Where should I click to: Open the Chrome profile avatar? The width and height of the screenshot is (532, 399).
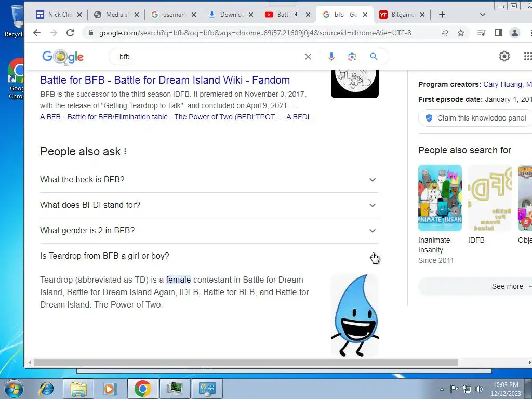pyautogui.click(x=515, y=33)
